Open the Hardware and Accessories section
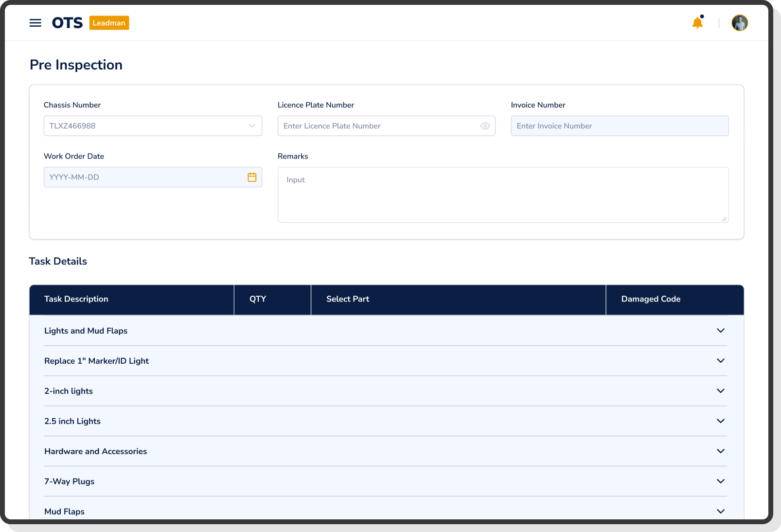This screenshot has width=781, height=532. (x=720, y=451)
